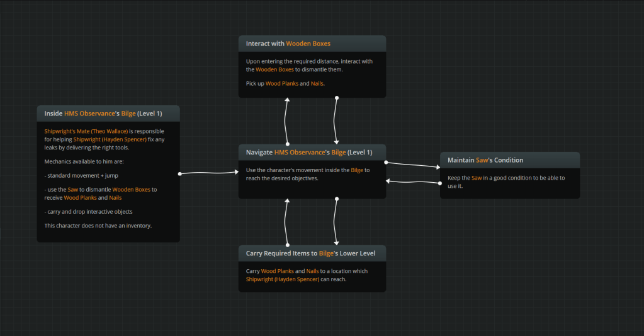Viewport: 644px width, 336px height.
Task: Open the "Saw" link in Maintain Saw's Condition description
Action: coord(477,178)
